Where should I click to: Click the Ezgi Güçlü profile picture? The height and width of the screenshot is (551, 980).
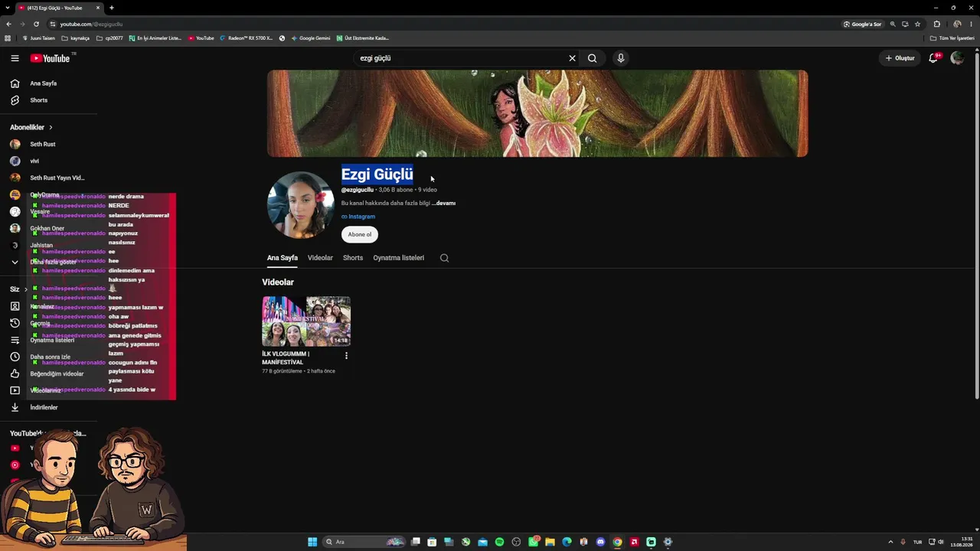pyautogui.click(x=300, y=205)
